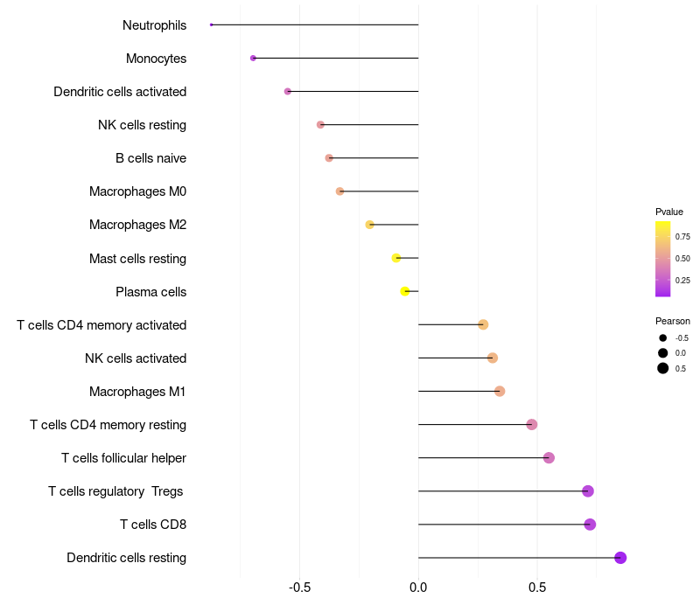Select the T cells follicular helper dot
Screen dimensions: 700x612
(549, 457)
